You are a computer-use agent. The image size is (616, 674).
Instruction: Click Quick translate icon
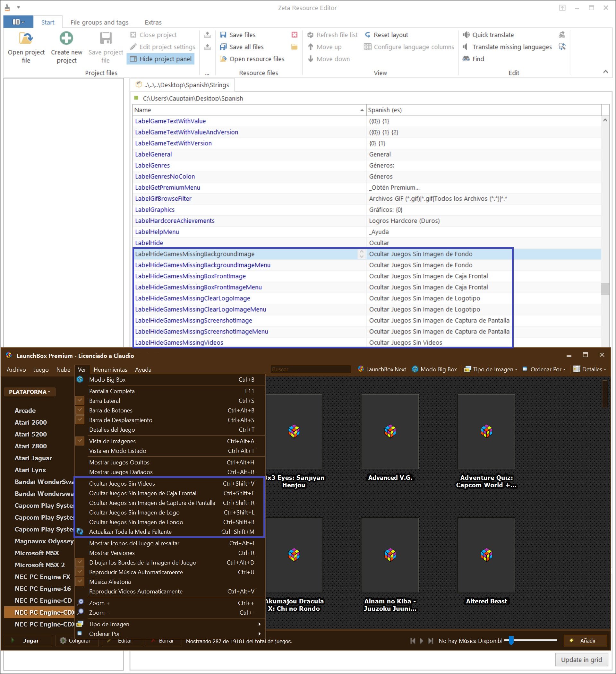[x=466, y=35]
